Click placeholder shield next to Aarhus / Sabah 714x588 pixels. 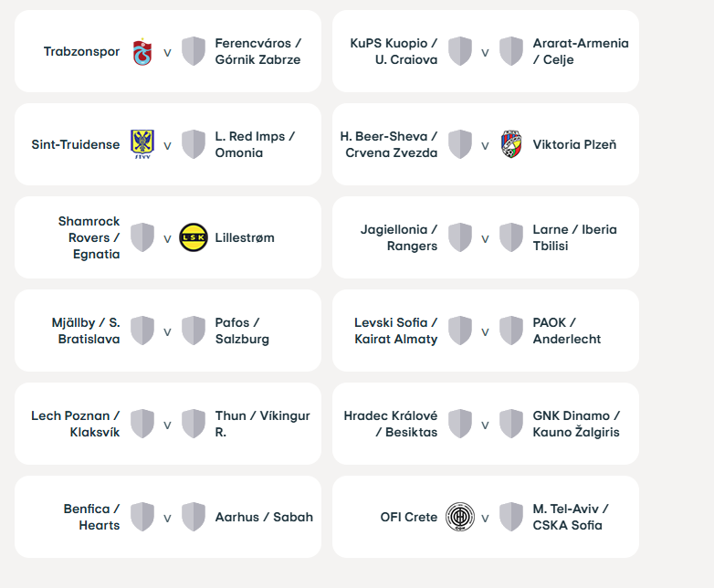click(194, 517)
